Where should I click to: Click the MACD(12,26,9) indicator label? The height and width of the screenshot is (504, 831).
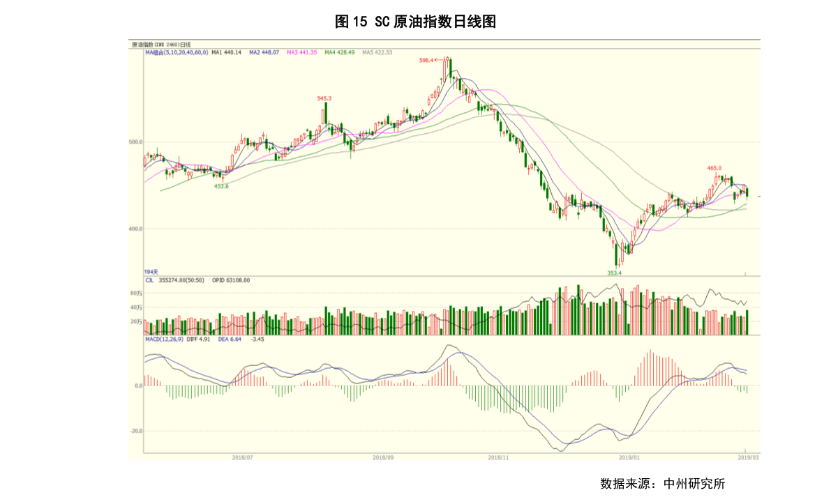164,339
